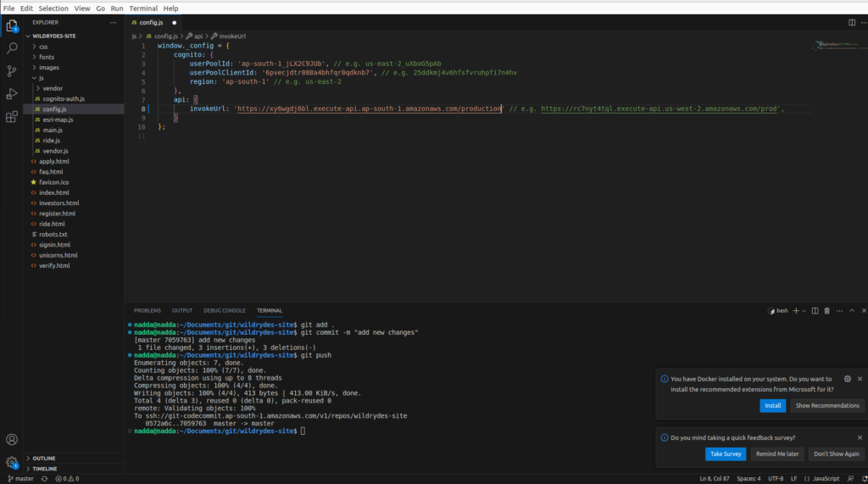Dismiss the Docker extensions notification
Screen dimensions: 868x484
[x=860, y=379]
